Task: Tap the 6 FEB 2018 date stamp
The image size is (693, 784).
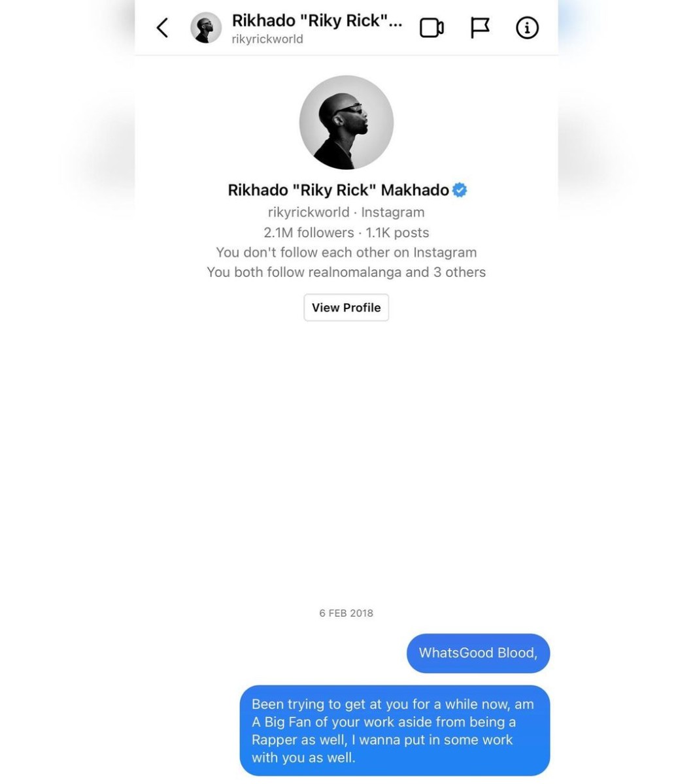Action: tap(346, 613)
